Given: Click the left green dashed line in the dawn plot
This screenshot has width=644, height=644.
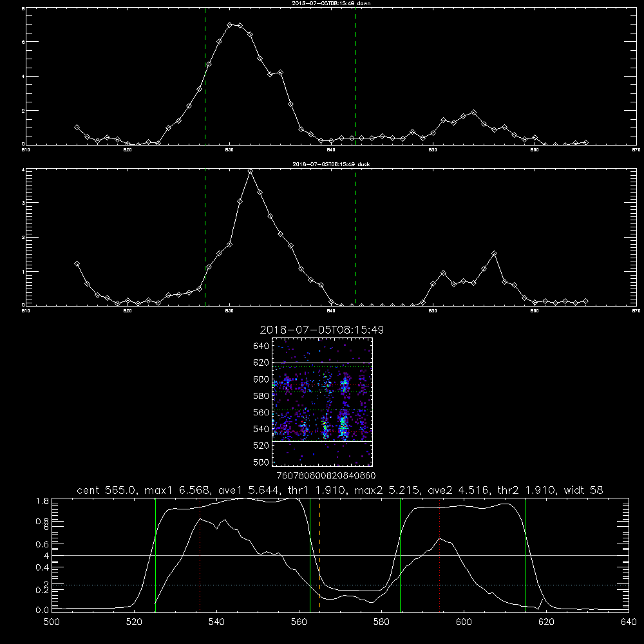Looking at the screenshot, I should [x=205, y=76].
